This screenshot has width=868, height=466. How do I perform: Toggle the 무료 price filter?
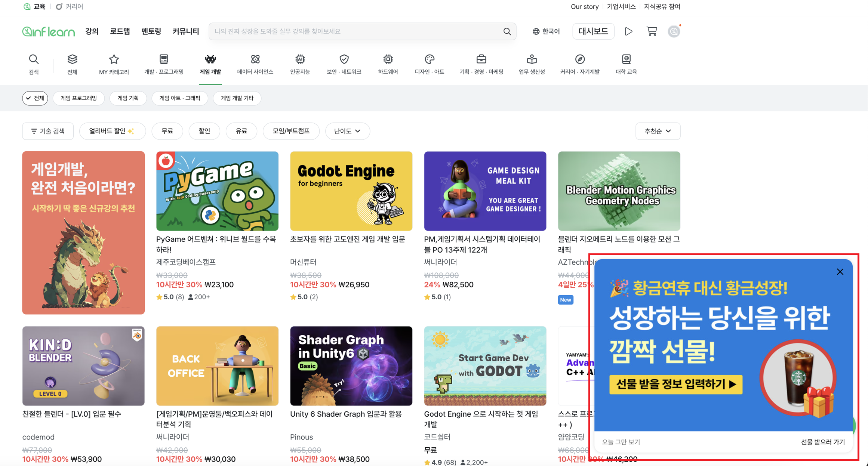click(167, 131)
